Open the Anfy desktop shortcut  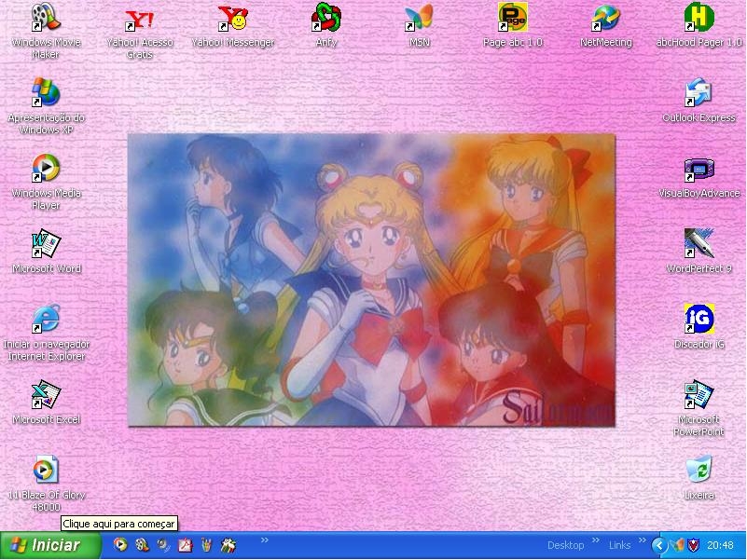point(325,17)
